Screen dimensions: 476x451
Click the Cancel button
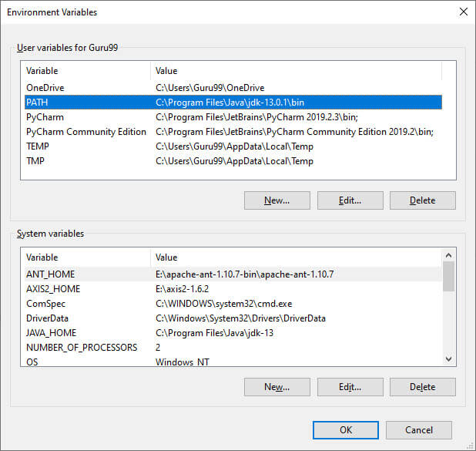[419, 430]
